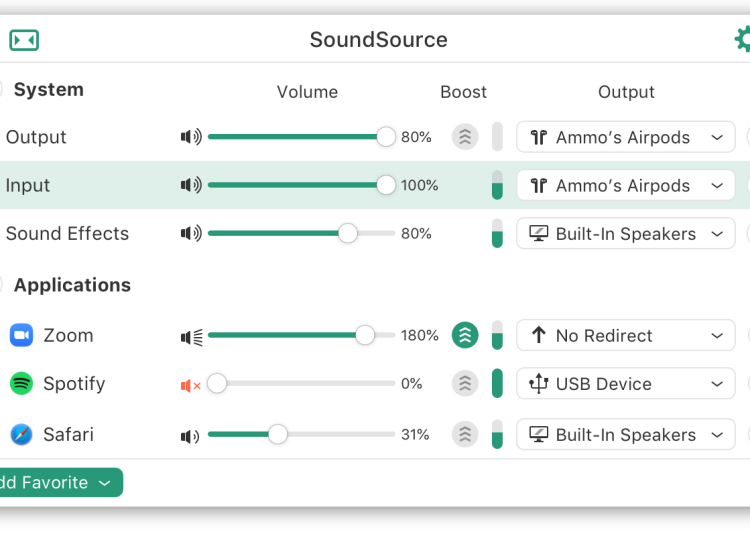This screenshot has width=750, height=536.
Task: Expand the Zoom No Redirect dropdown
Action: [x=625, y=336]
